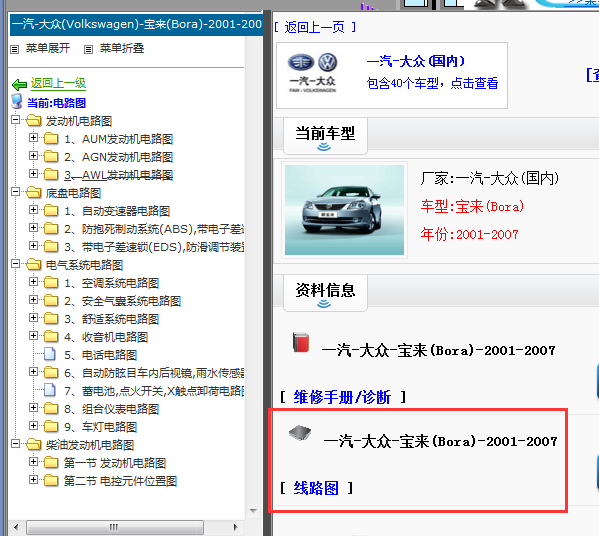Click folder icon of 自动变速器电路图
This screenshot has width=599, height=536.
click(x=51, y=211)
